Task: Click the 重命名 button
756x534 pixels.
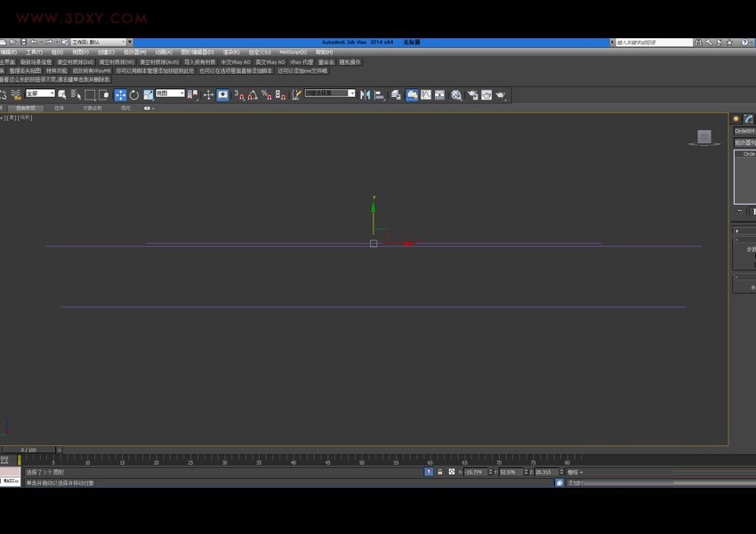Action: (326, 62)
